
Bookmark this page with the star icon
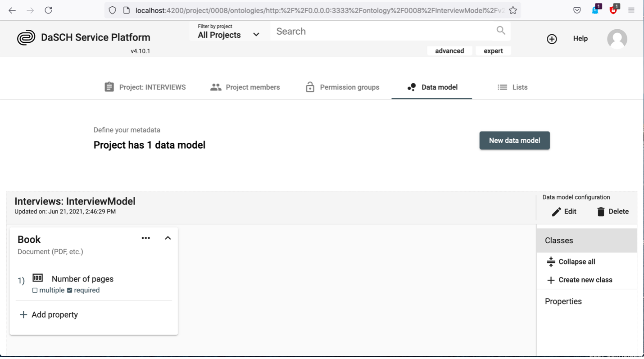(x=512, y=10)
